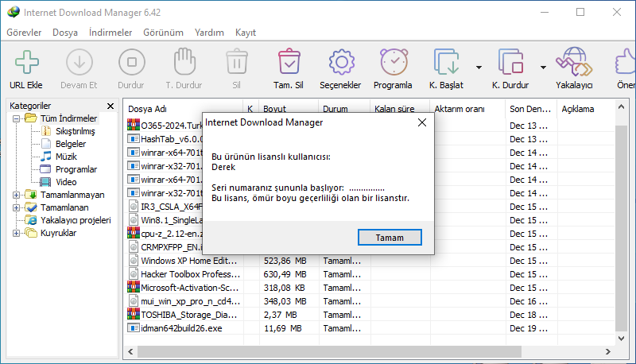Select the TOSHIBA_Storage_Dia... file row
This screenshot has height=364, width=636.
(369, 315)
